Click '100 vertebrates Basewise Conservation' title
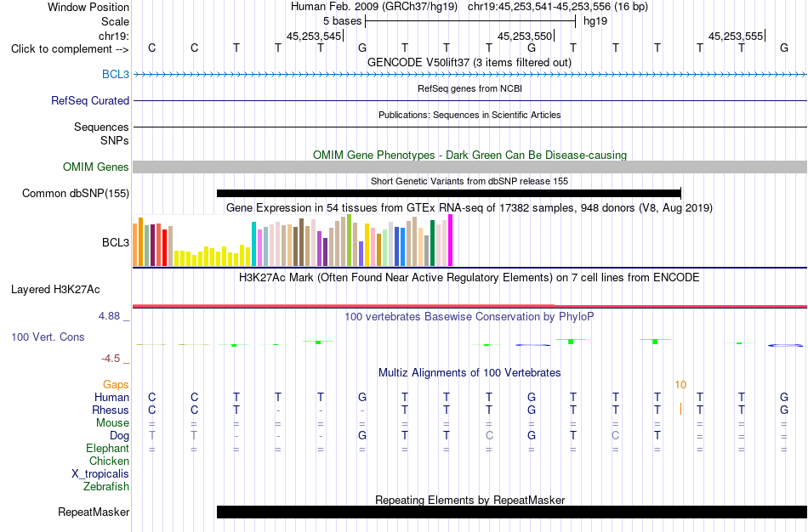808x532 pixels. (x=469, y=317)
